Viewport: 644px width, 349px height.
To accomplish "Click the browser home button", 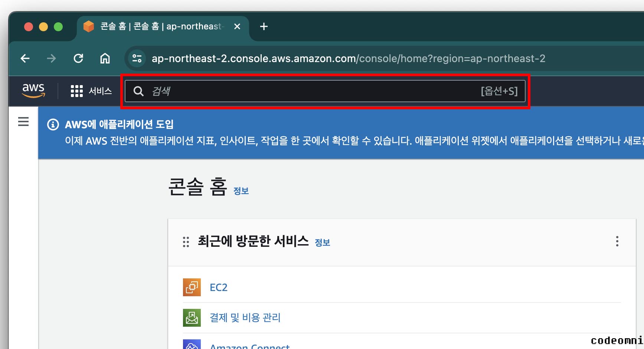I will click(105, 58).
